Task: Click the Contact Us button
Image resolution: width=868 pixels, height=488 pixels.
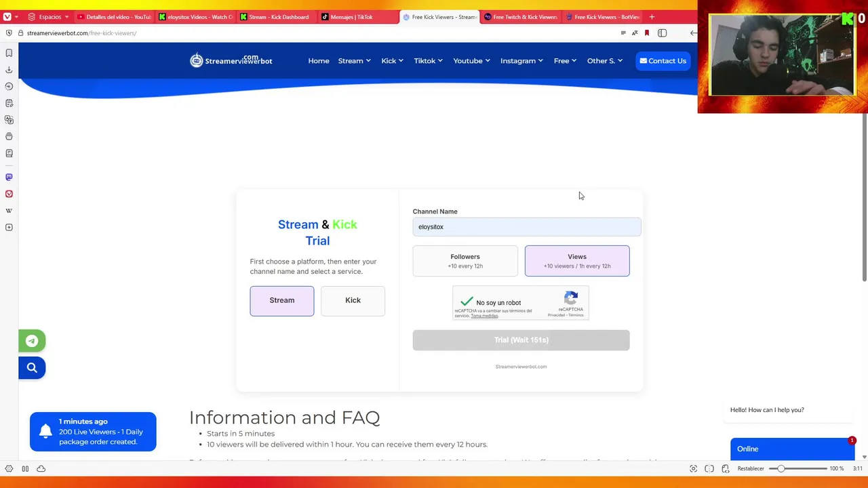Action: [x=663, y=61]
